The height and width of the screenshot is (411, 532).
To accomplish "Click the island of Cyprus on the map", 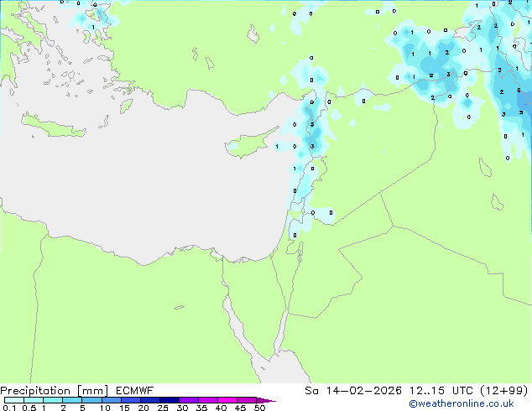I will coord(248,144).
